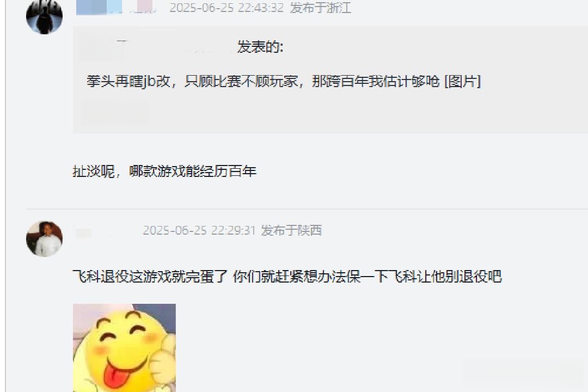
Task: Open the white-shirt avatar of the Shaanxi commenter
Action: tap(44, 238)
